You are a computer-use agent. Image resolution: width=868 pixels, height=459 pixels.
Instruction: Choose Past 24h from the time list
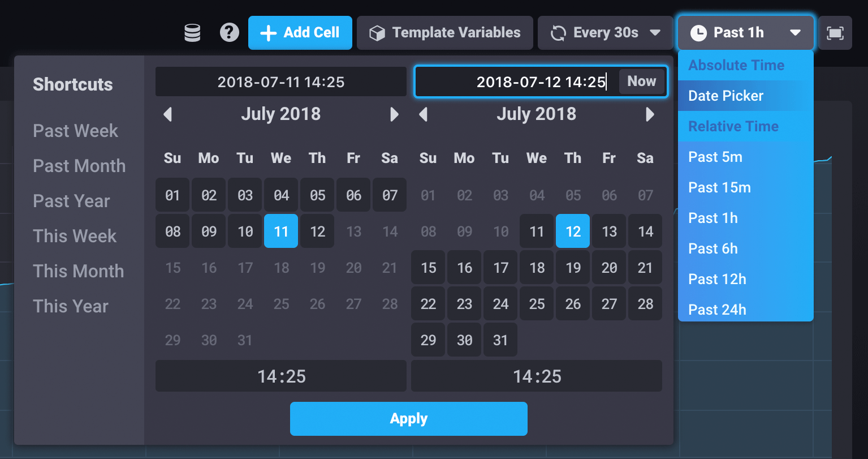point(717,309)
